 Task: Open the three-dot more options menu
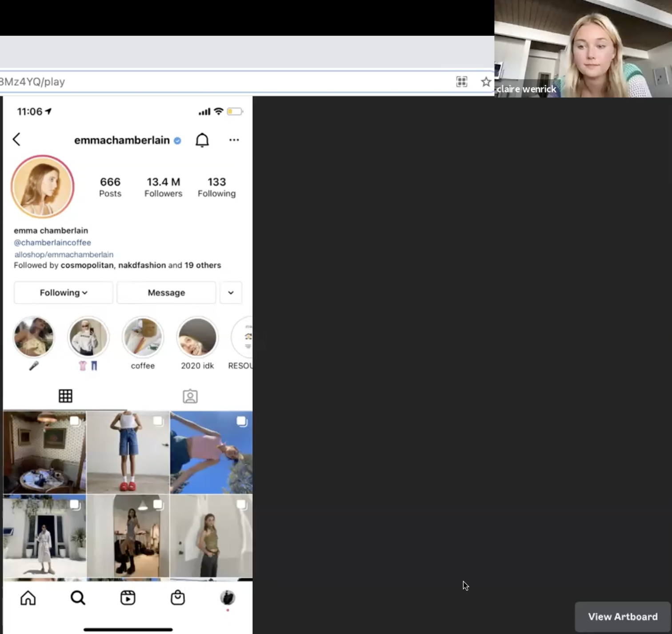[234, 140]
